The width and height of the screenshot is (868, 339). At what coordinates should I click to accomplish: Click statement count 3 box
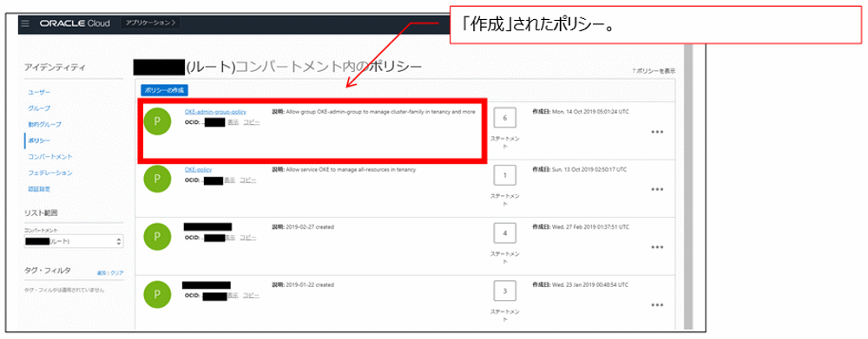[505, 290]
